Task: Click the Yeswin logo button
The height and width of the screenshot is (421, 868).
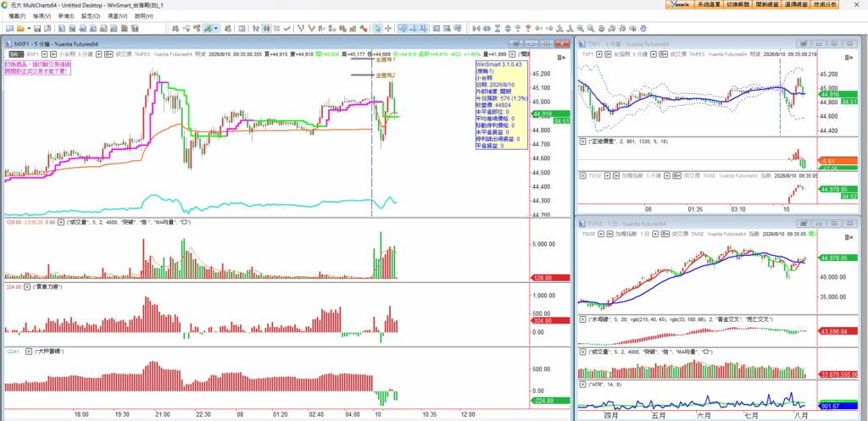Action: click(x=679, y=4)
